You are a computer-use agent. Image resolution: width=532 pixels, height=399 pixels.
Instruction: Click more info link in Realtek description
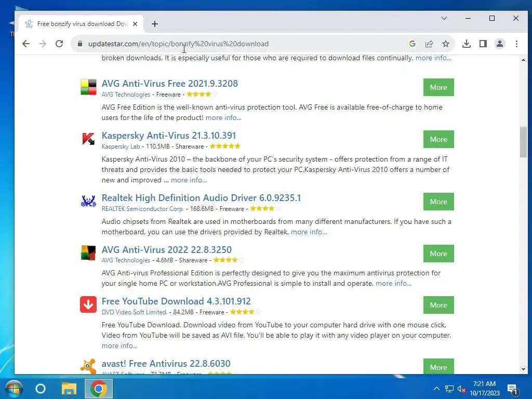click(309, 232)
